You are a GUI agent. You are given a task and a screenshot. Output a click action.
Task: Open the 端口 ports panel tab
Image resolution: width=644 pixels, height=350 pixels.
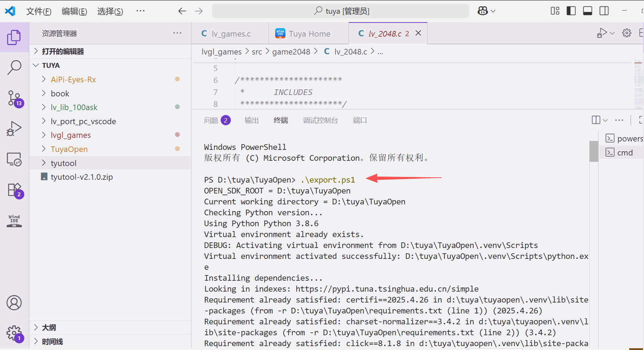[360, 120]
